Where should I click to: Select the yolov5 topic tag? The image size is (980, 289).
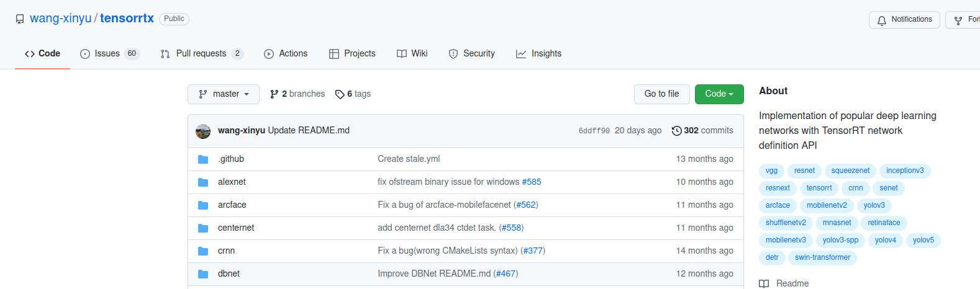click(x=923, y=240)
